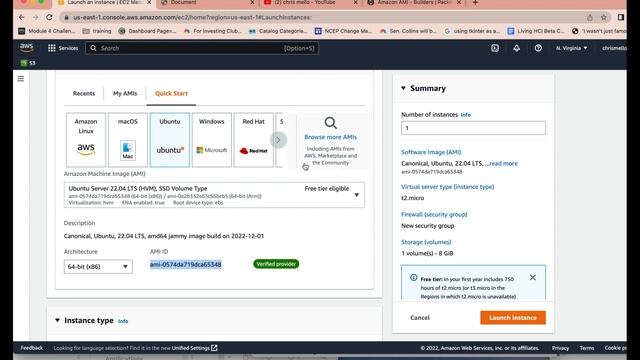Image resolution: width=640 pixels, height=360 pixels.
Task: Go back in the browser
Action: [21, 17]
